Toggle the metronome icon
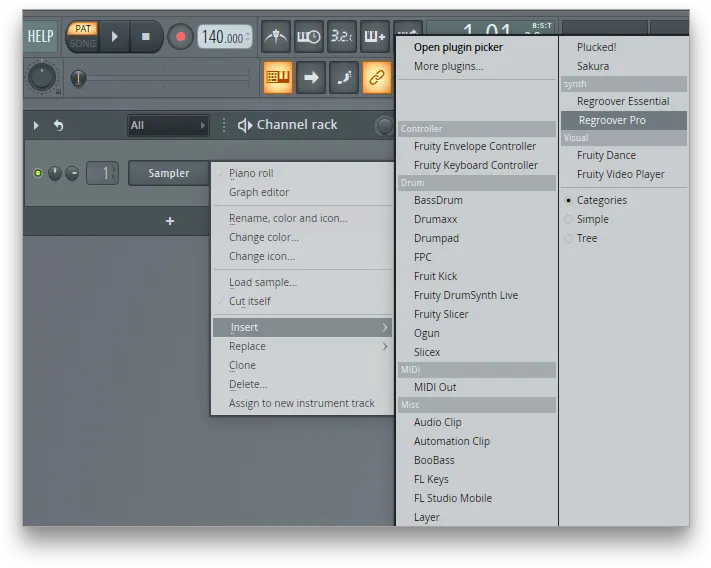 (x=276, y=36)
